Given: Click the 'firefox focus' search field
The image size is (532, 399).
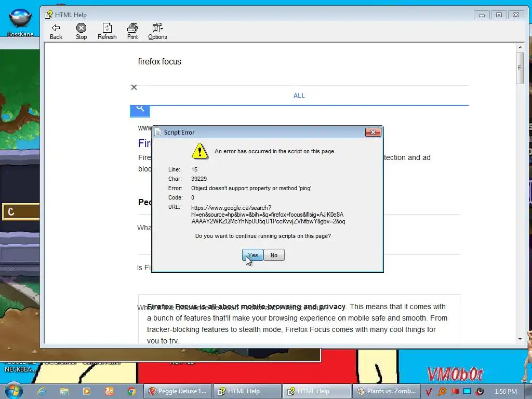Looking at the screenshot, I should tap(159, 61).
